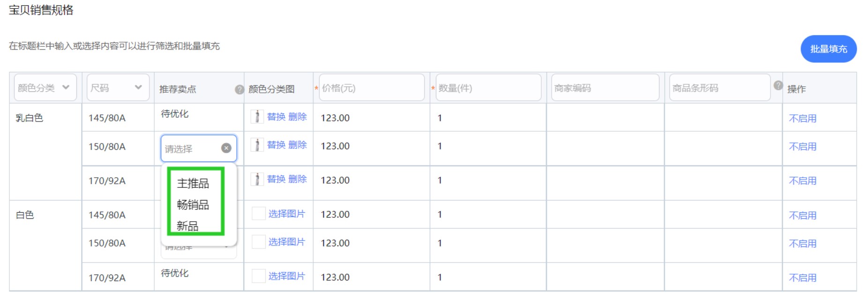Click 删除 in 乳白色 145/80A row
Viewport: 868px width, 298px height.
click(x=298, y=117)
